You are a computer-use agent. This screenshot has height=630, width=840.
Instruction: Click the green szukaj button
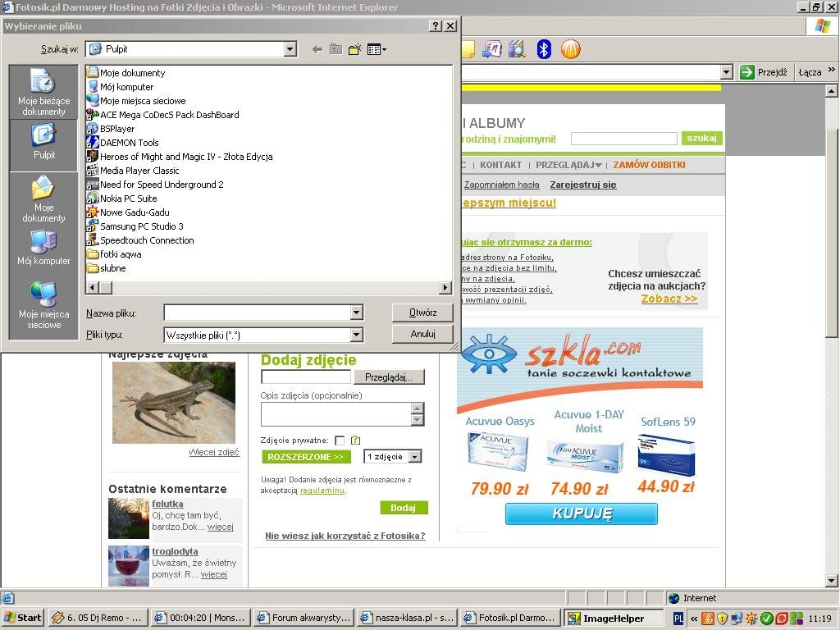click(702, 138)
